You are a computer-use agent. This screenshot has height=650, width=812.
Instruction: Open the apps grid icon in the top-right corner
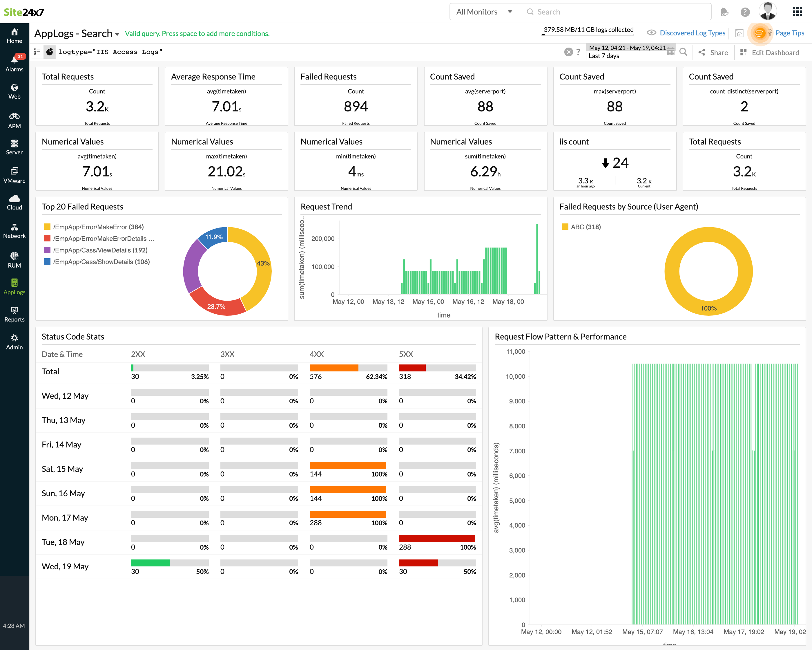pyautogui.click(x=797, y=12)
